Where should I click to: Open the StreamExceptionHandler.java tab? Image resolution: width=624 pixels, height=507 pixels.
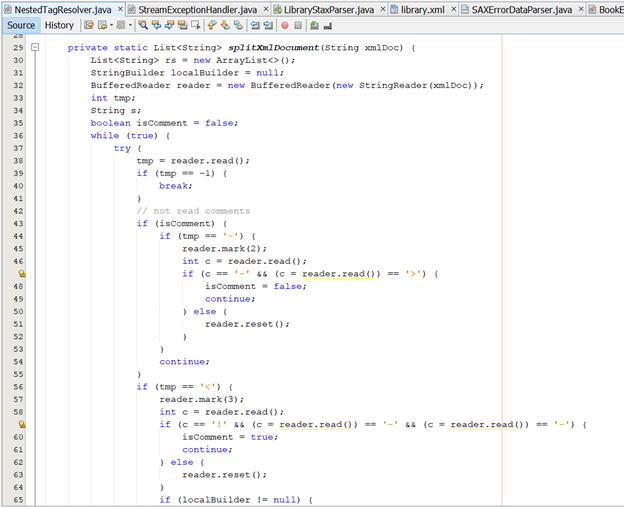coord(197,10)
